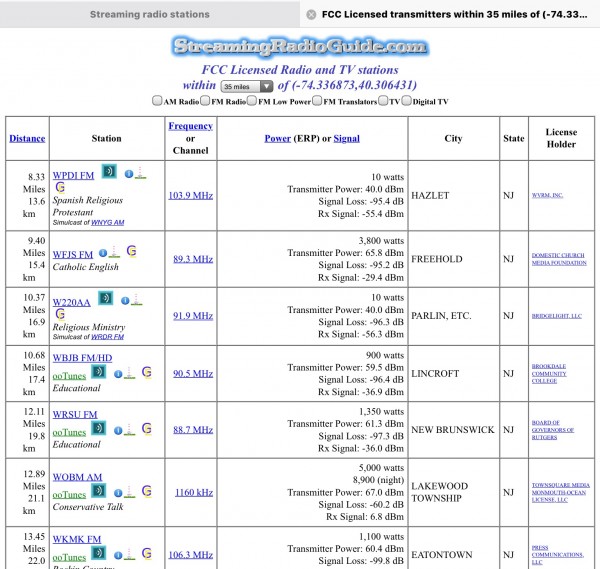Click the G search icon in WBJB row
Image resolution: width=600 pixels, height=569 pixels.
(x=147, y=372)
